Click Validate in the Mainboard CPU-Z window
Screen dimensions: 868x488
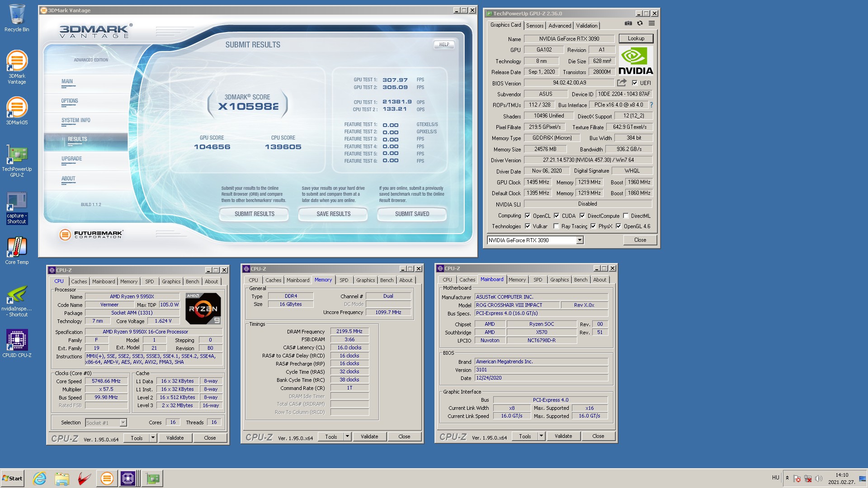(563, 436)
